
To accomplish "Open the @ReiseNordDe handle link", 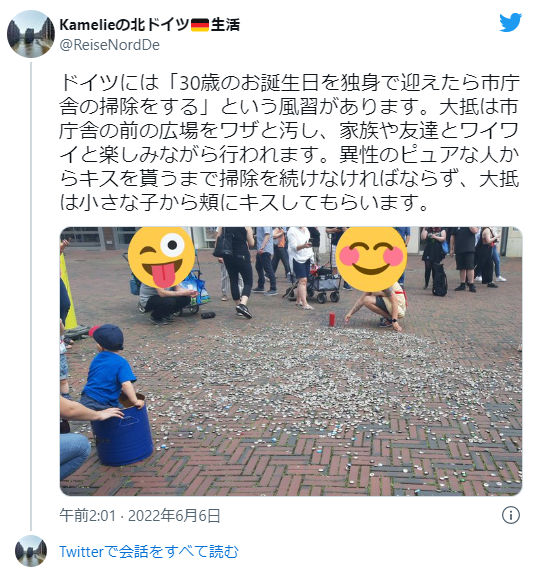I will 109,45.
